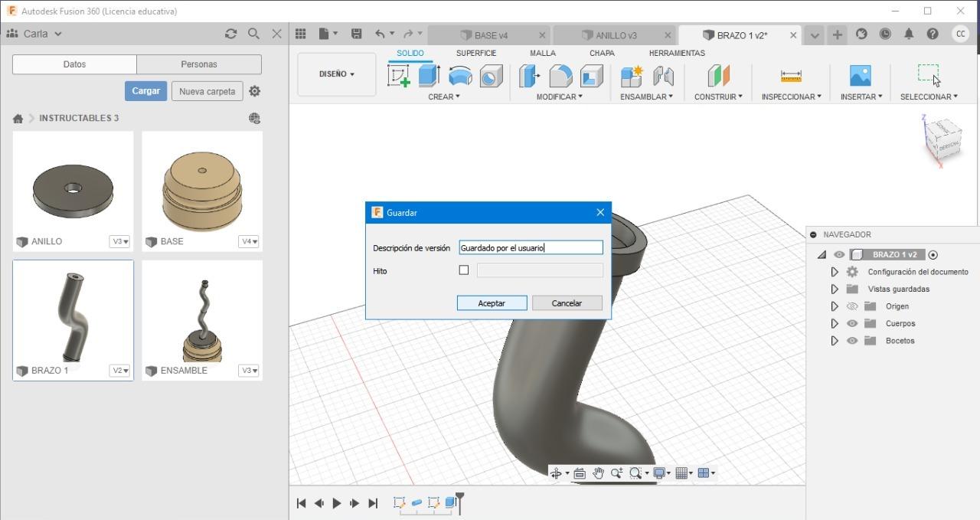The width and height of the screenshot is (980, 520).
Task: Open data panel settings gear
Action: tap(255, 91)
